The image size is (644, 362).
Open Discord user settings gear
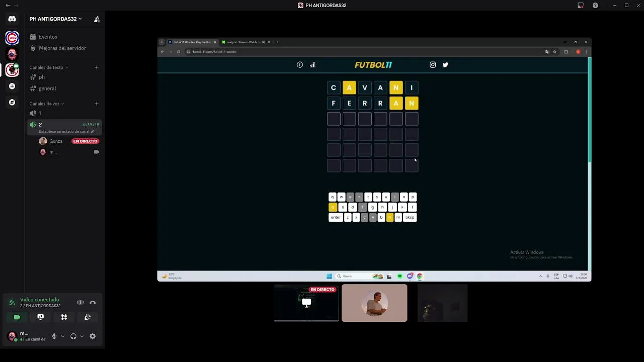[x=93, y=336]
